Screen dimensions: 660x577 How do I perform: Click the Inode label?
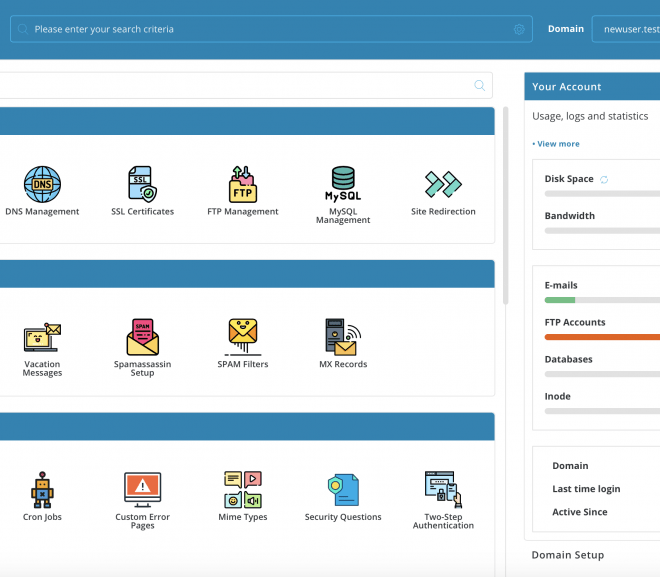(557, 396)
